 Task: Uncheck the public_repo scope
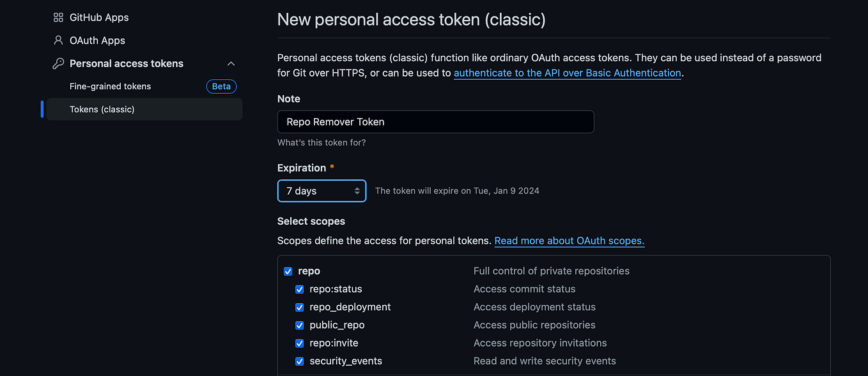pos(299,325)
